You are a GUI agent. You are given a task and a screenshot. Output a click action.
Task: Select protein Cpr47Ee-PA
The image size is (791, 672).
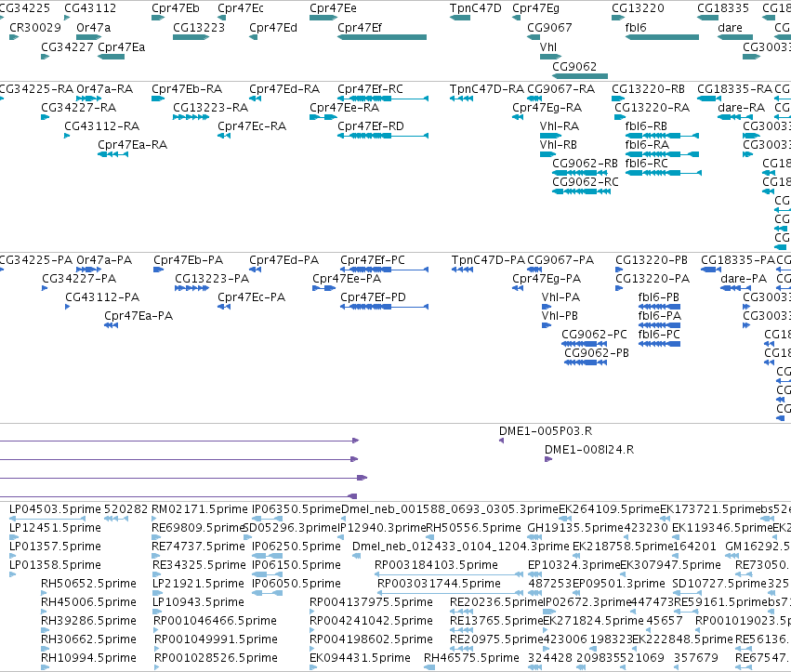coord(347,279)
